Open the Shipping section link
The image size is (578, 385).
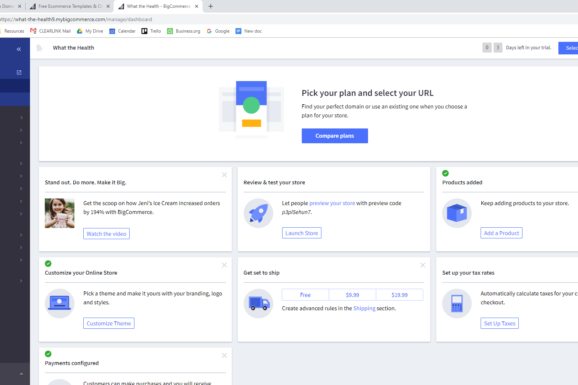click(x=364, y=308)
